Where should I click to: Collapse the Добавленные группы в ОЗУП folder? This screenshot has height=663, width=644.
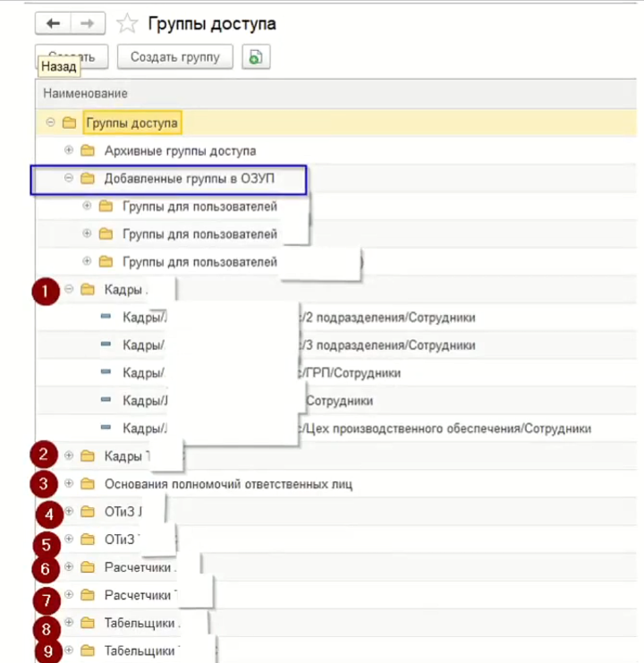(69, 179)
